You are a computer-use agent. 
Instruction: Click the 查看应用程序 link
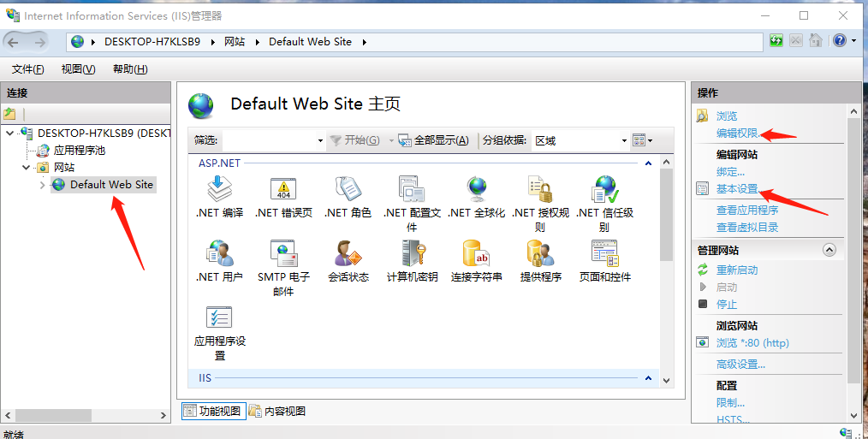click(747, 211)
